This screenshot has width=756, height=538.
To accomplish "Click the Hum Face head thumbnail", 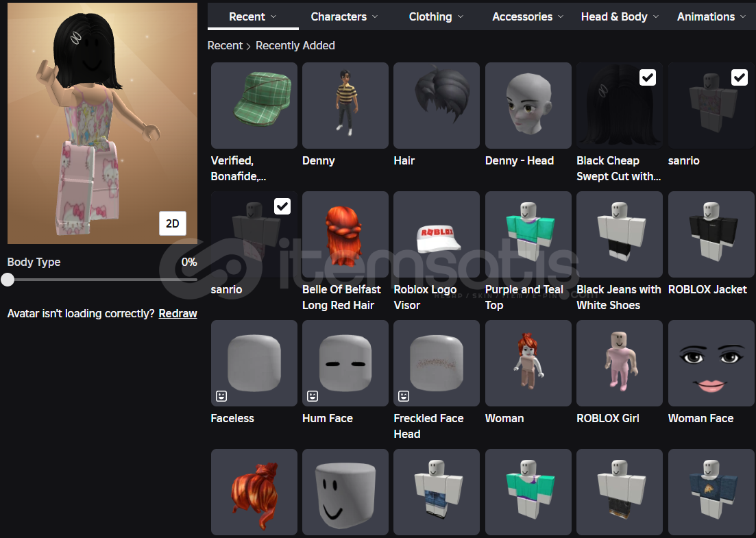I will click(x=345, y=363).
